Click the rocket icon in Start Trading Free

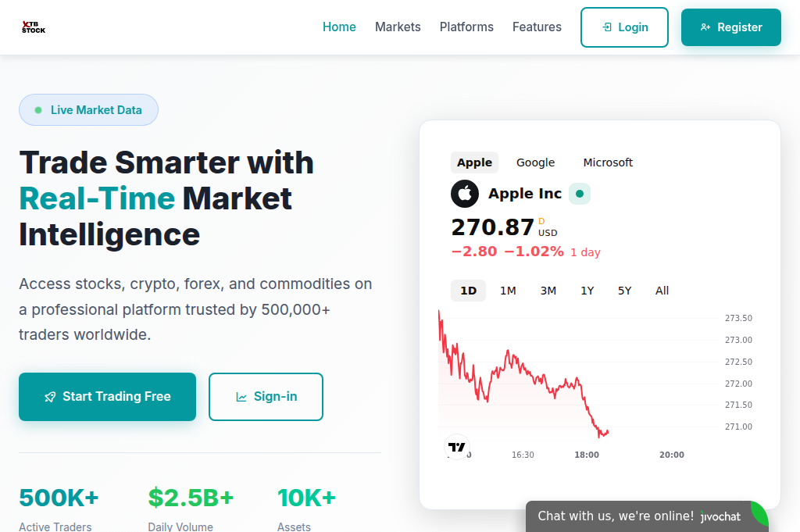pos(50,397)
